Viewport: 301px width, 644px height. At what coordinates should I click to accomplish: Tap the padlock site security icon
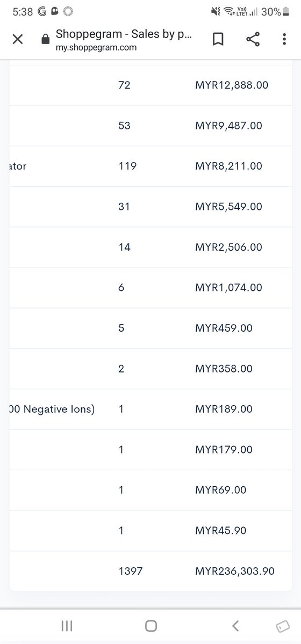point(45,40)
